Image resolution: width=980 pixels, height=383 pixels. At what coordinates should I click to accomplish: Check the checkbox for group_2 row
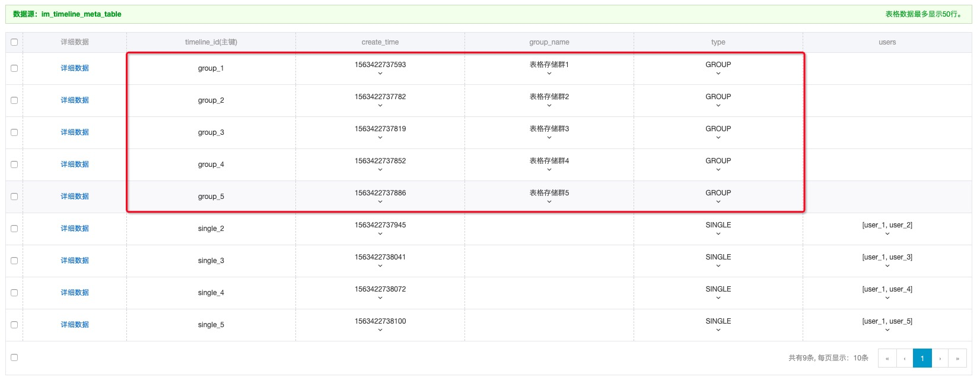tap(14, 100)
